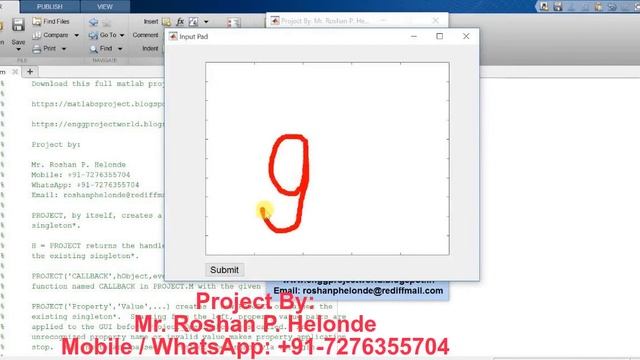Click the Find magnifier icon
The width and height of the screenshot is (640, 360).
click(x=93, y=49)
